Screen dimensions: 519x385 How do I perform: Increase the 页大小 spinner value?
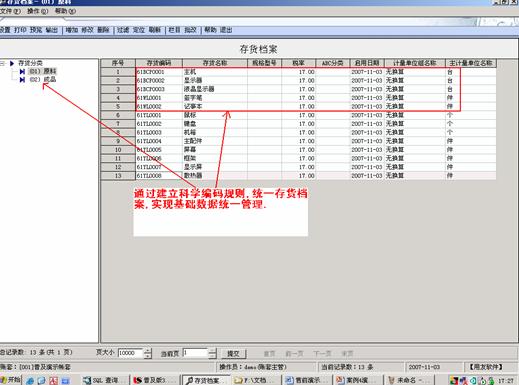coord(148,351)
